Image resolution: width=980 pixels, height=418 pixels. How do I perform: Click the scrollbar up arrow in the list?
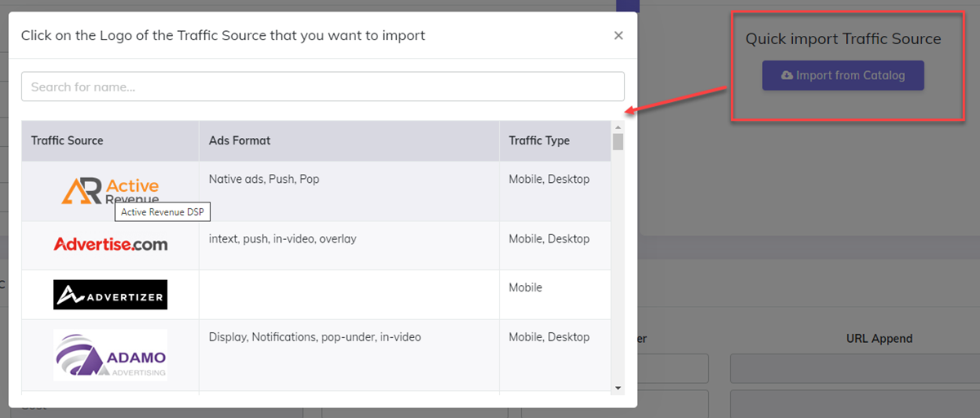(x=617, y=127)
